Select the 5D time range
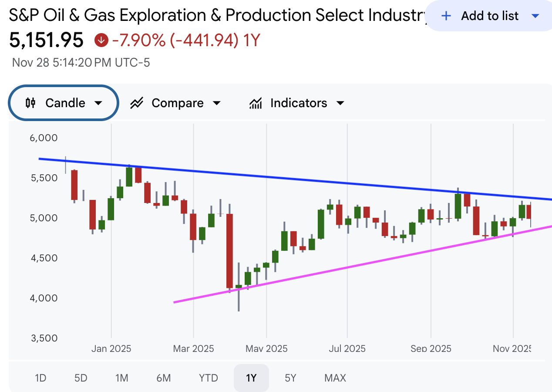The width and height of the screenshot is (552, 392). pyautogui.click(x=81, y=378)
